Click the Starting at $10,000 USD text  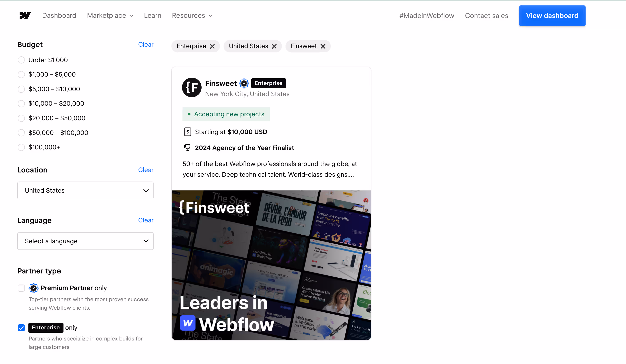231,132
